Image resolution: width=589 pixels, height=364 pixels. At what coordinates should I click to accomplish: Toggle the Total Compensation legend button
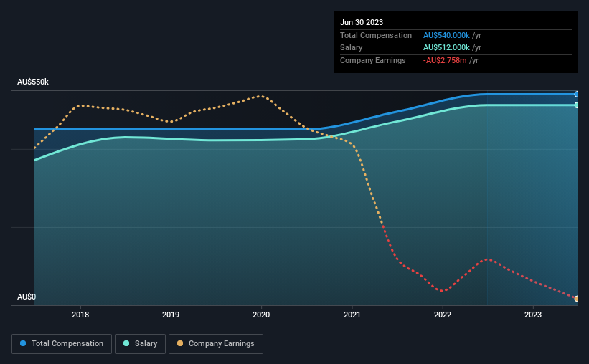(x=62, y=344)
